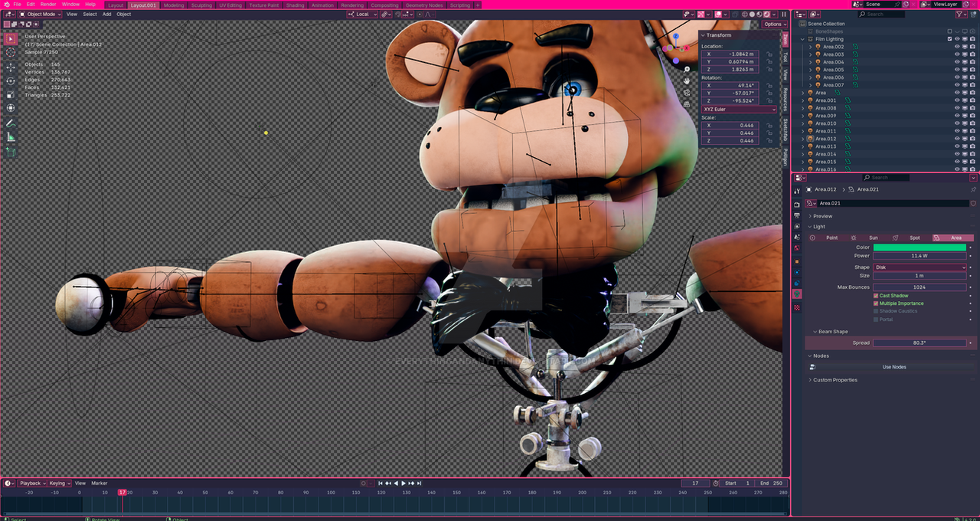Choose the Annotate tool

(11, 123)
